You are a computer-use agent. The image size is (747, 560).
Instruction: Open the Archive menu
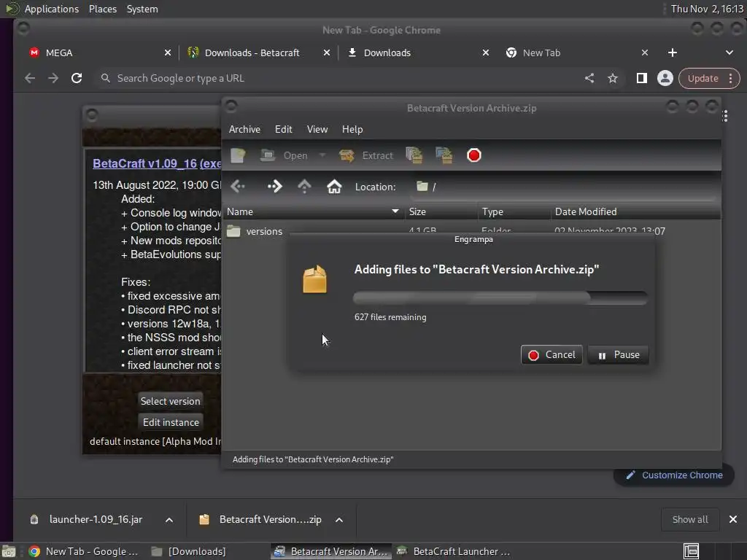(244, 129)
